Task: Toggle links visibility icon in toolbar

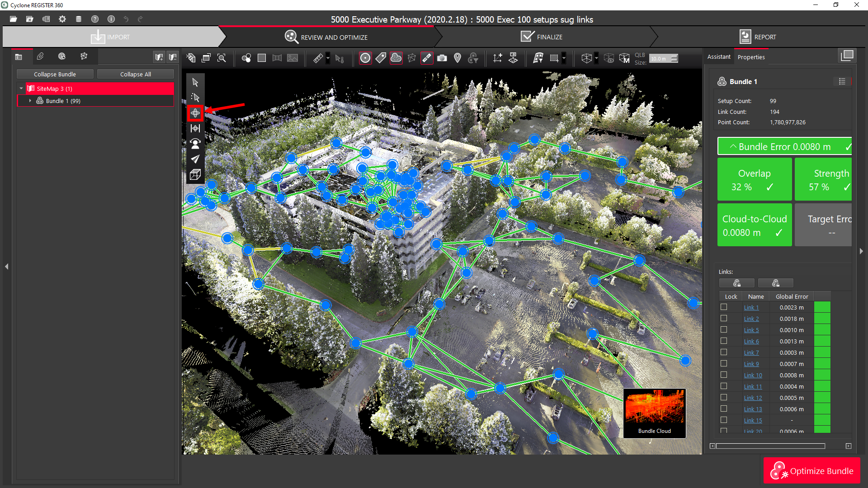Action: pos(427,58)
